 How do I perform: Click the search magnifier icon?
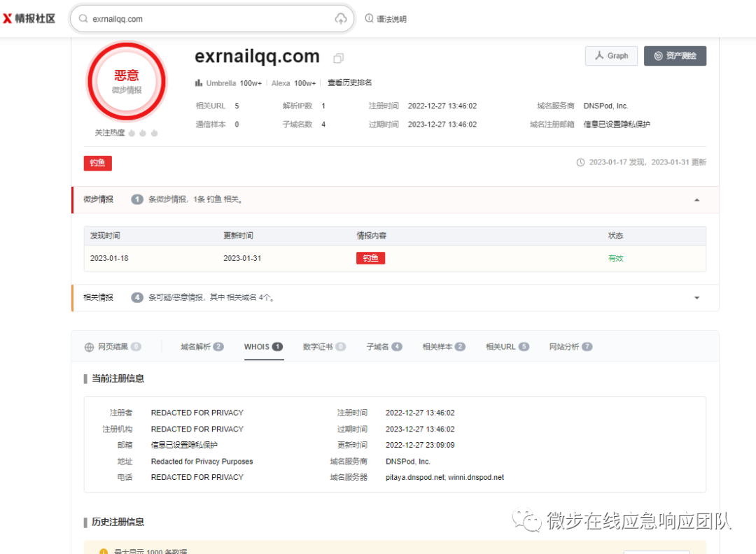83,19
